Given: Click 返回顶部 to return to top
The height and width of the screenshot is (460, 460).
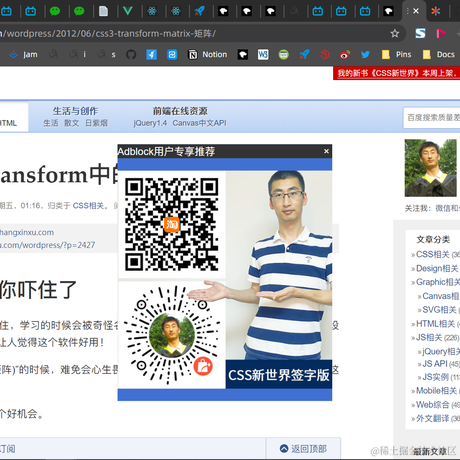Looking at the screenshot, I should click(303, 449).
